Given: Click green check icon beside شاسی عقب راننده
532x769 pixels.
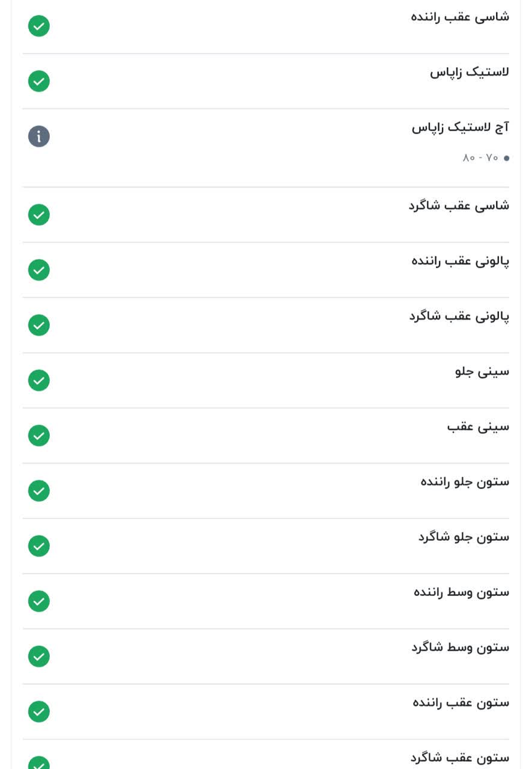Looking at the screenshot, I should click(x=39, y=26).
